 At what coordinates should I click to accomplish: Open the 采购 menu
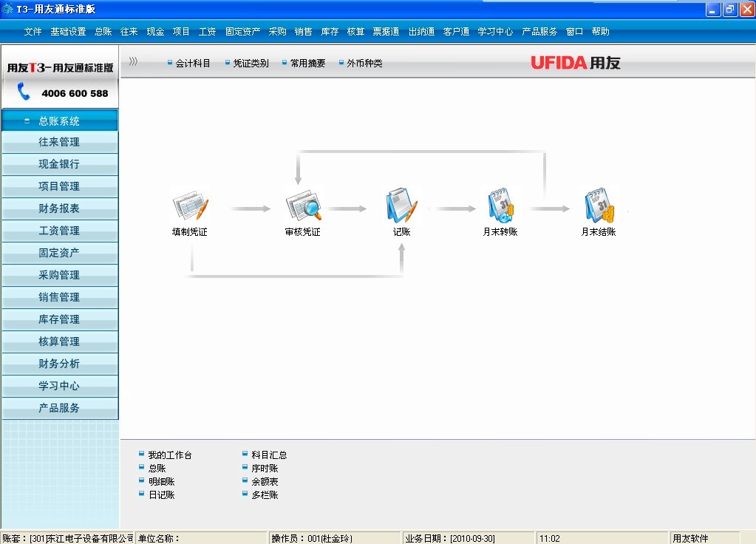[277, 31]
